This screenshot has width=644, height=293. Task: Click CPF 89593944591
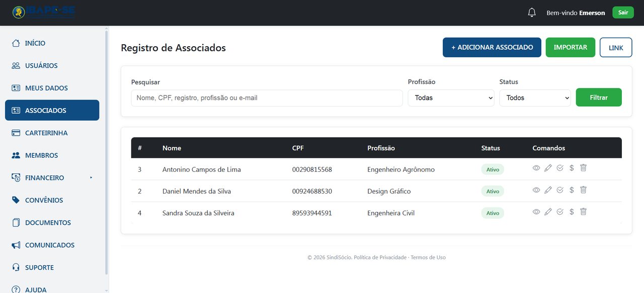(312, 213)
